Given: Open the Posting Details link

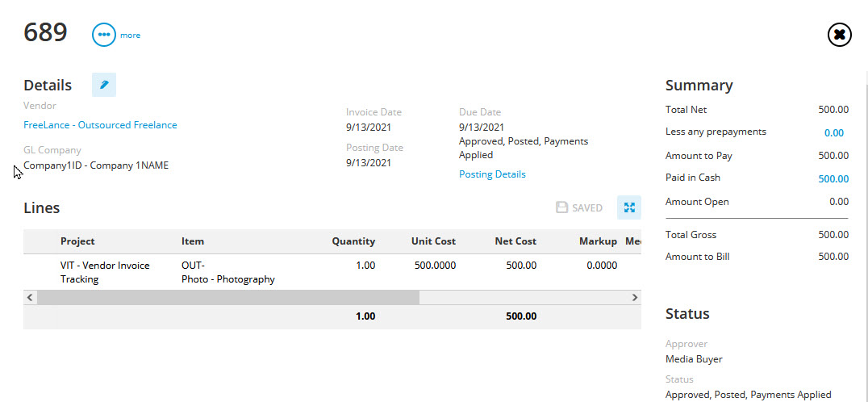Looking at the screenshot, I should tap(492, 174).
